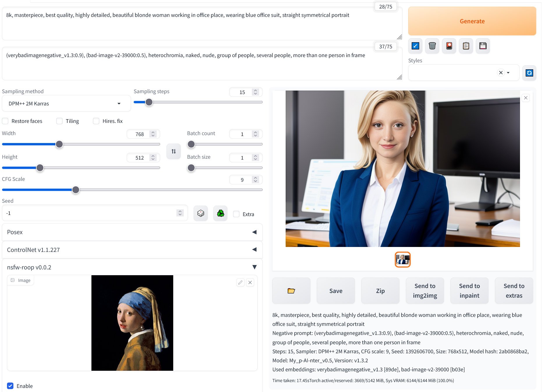Click the trash can clear prompt icon
This screenshot has height=392, width=543.
click(x=432, y=46)
